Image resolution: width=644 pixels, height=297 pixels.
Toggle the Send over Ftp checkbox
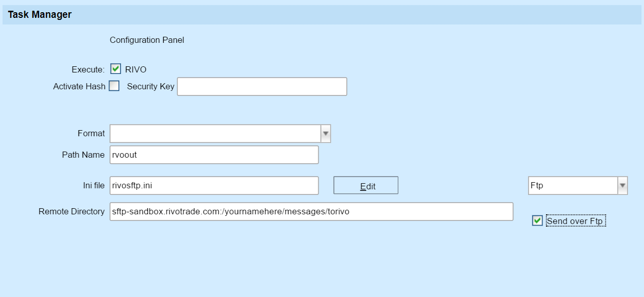(x=537, y=220)
